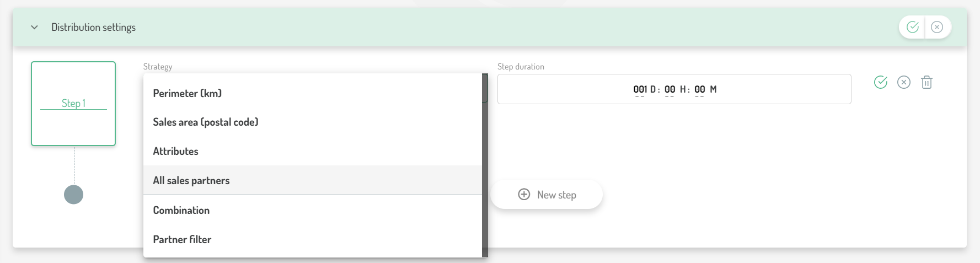Click the strategy dropdown list scrollbar
This screenshot has width=980, height=263.
pyautogui.click(x=485, y=165)
